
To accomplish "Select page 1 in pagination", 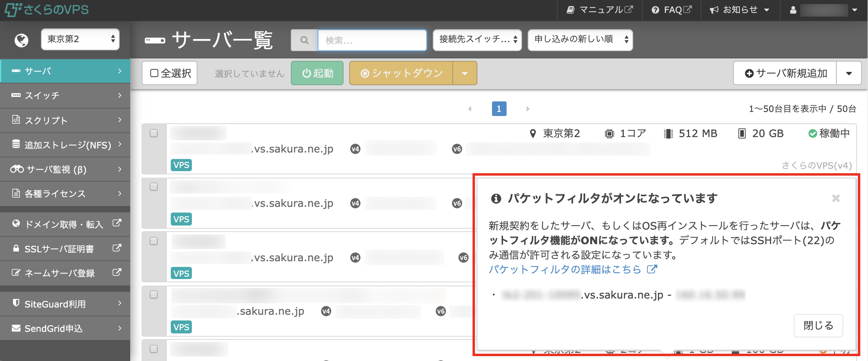I will (x=499, y=109).
